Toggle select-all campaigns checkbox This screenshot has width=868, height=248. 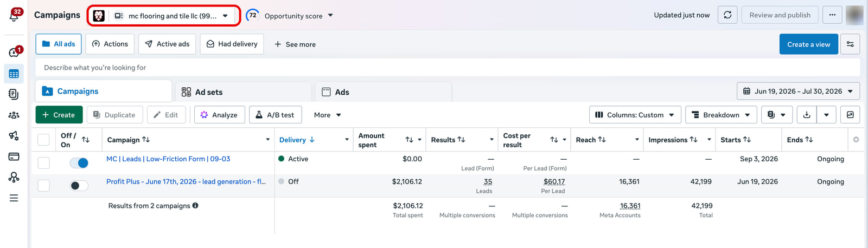point(44,140)
